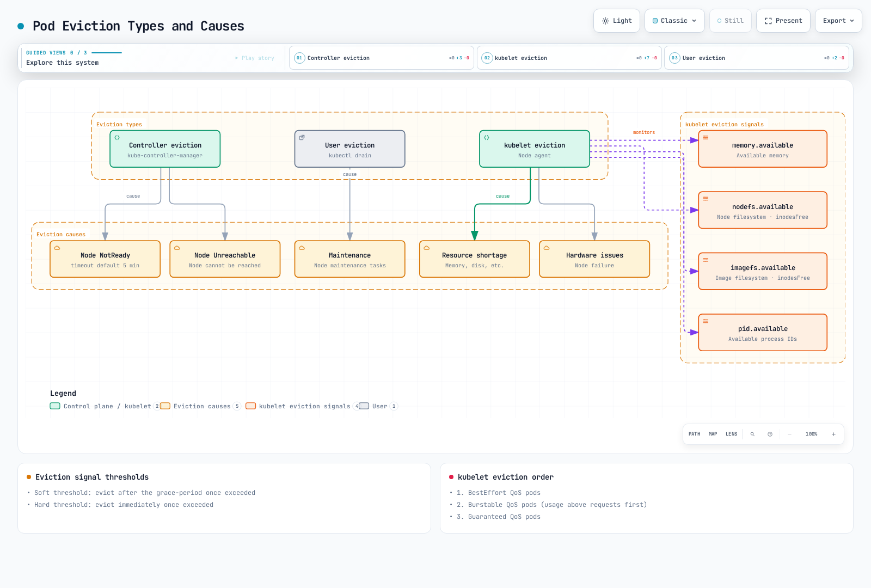Viewport: 871px width, 588px height.
Task: Click '1. BestEffort QoS pods' line
Action: (x=499, y=493)
